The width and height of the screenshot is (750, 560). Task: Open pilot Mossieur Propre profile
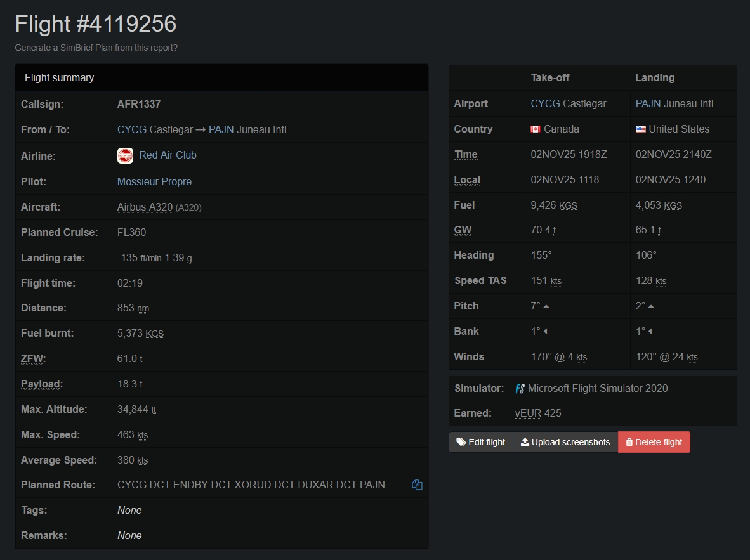(x=154, y=182)
